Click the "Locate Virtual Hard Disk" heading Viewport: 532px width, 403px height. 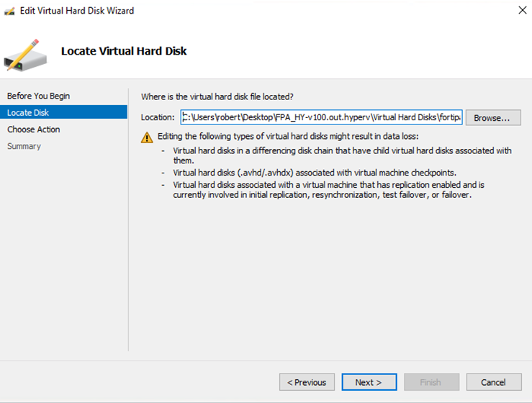pyautogui.click(x=124, y=51)
